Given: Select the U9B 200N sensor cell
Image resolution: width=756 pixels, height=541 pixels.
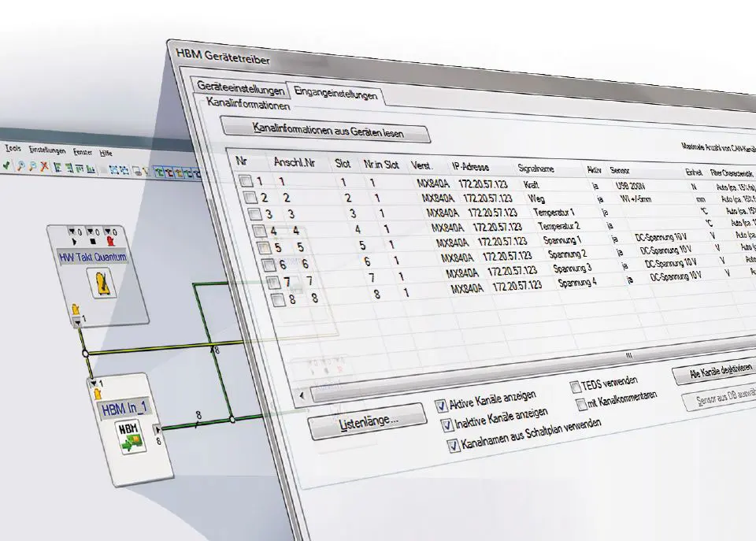Looking at the screenshot, I should click(x=630, y=186).
